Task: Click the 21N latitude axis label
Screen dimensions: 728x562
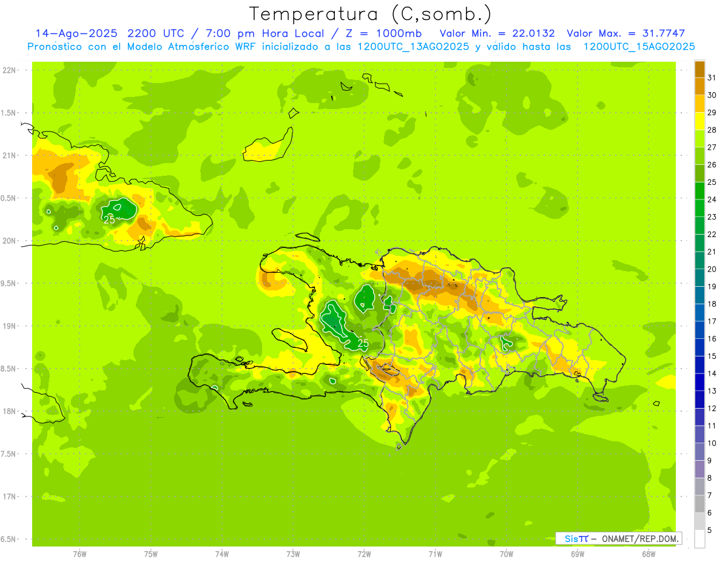Action: (x=9, y=156)
